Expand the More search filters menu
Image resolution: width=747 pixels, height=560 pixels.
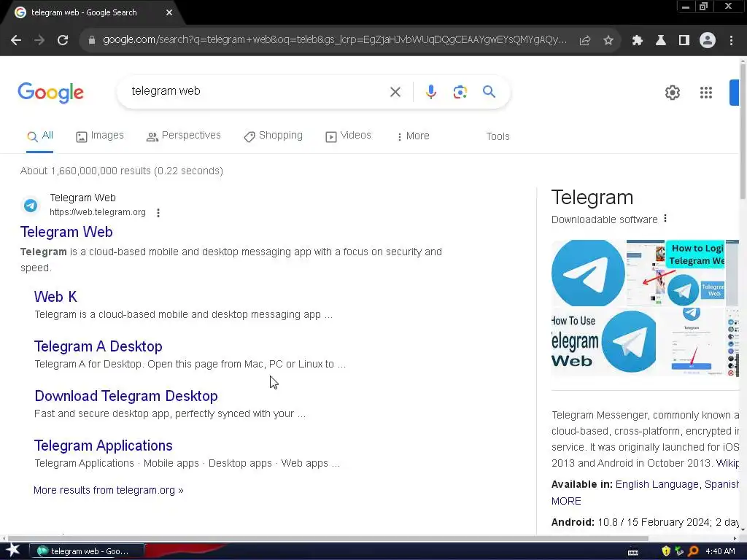tap(413, 136)
